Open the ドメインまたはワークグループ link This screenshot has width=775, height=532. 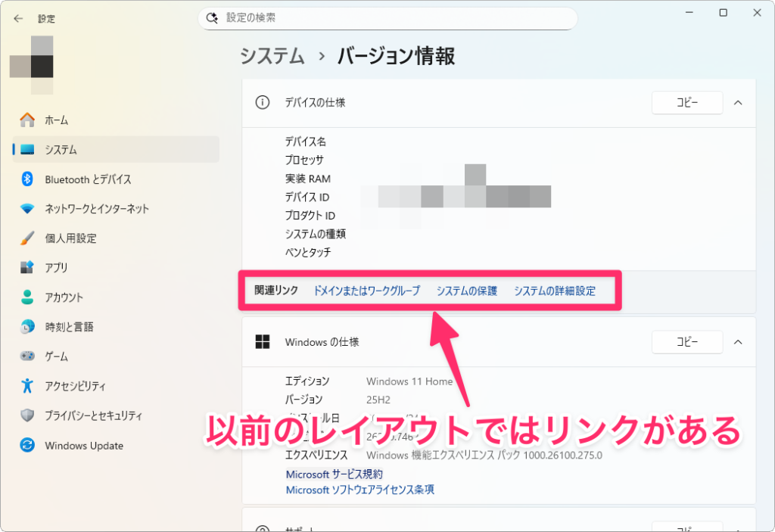click(366, 291)
